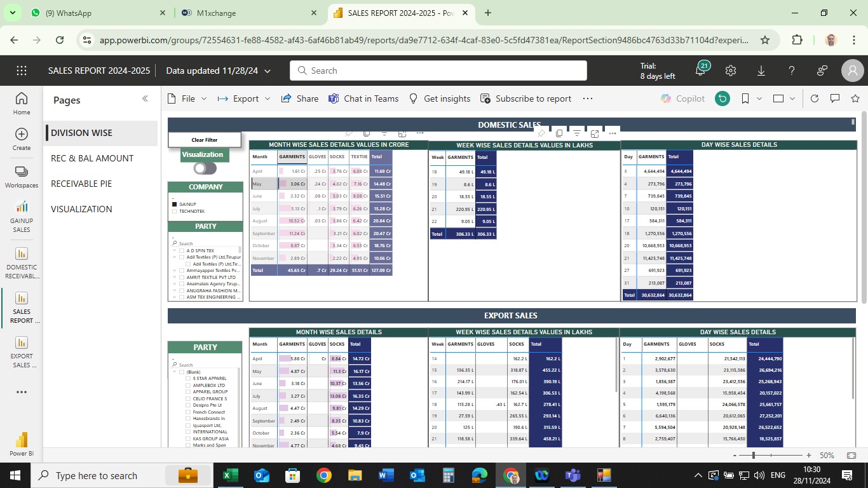
Task: Open the RECEIVABLE PIE page
Action: (x=81, y=184)
